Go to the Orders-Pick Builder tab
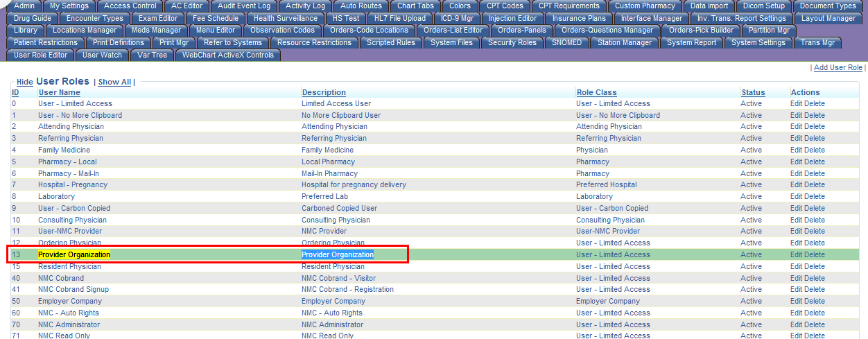 [x=701, y=30]
